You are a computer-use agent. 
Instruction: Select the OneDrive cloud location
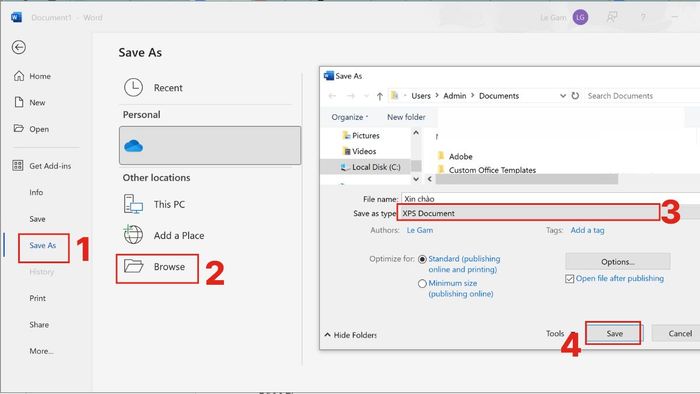210,145
